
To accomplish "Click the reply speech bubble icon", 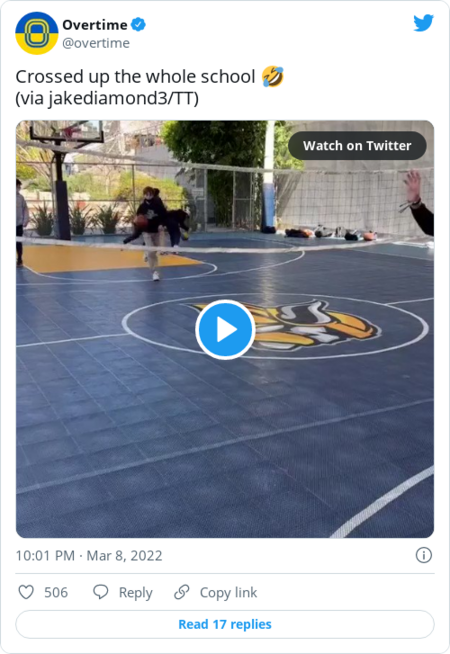I will [x=101, y=592].
